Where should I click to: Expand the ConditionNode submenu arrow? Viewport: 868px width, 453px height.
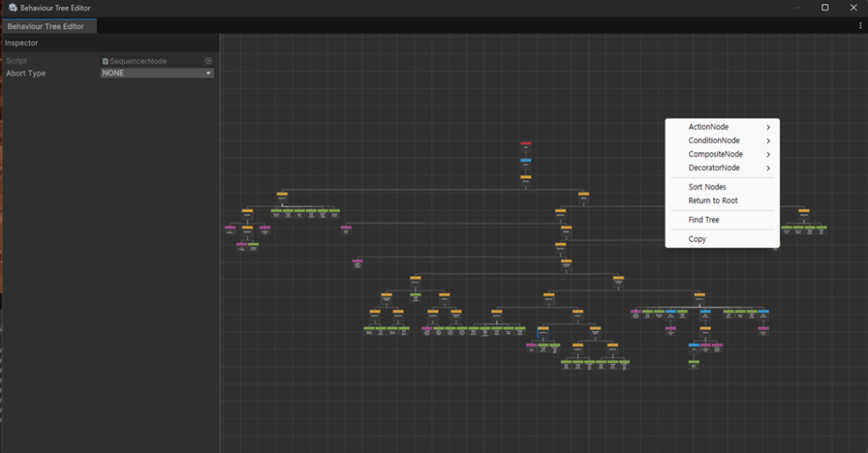click(x=768, y=141)
